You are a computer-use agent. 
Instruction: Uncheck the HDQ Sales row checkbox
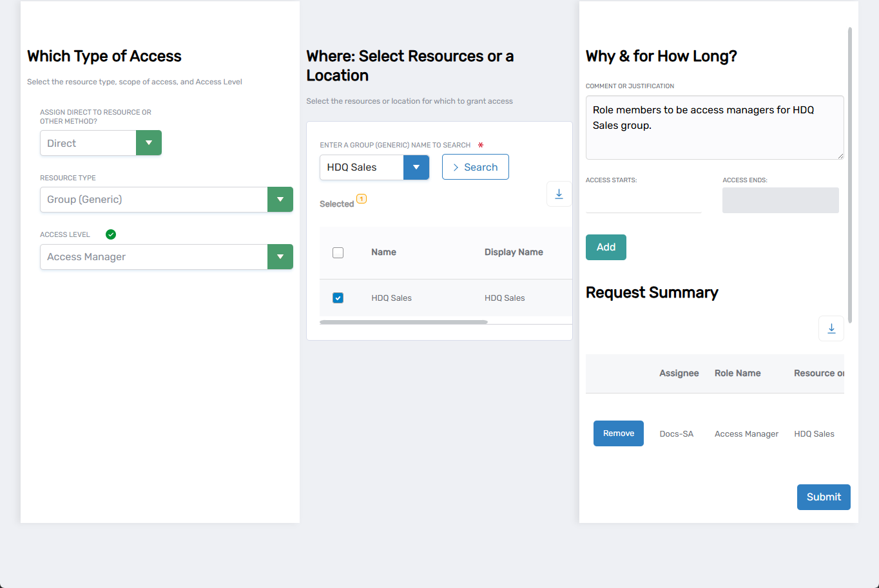(338, 298)
